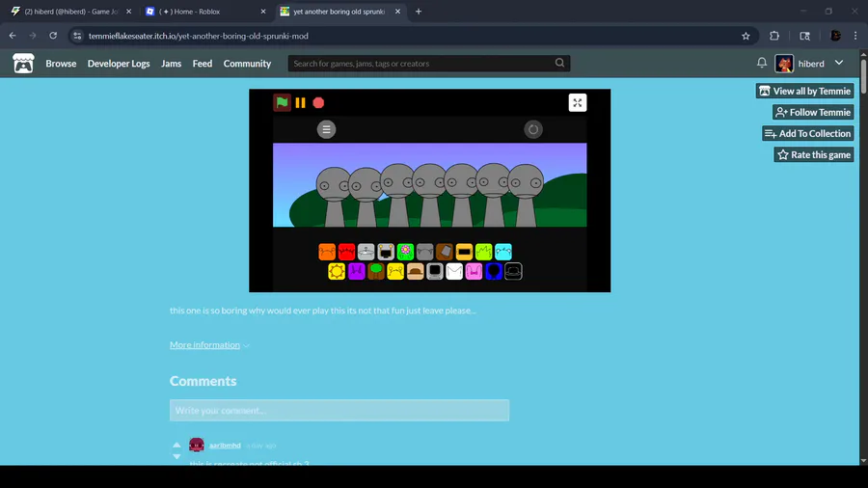Focus the Write your comment field
The image size is (868, 488).
339,411
